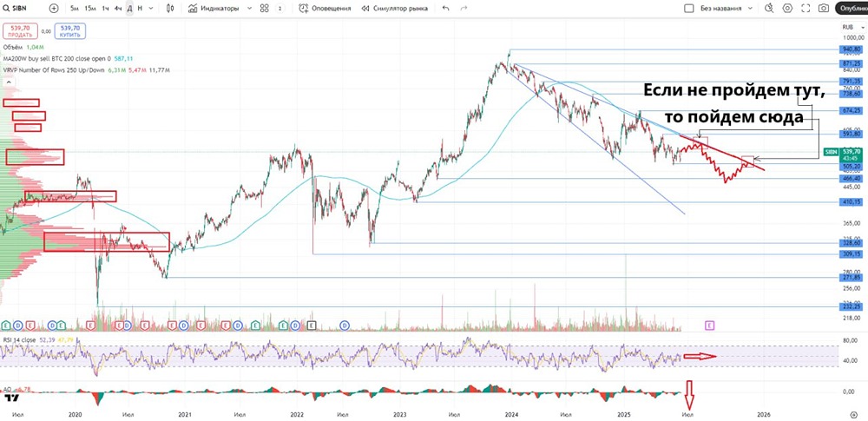The height and width of the screenshot is (421, 868).
Task: Undo the last chart action
Action: pyautogui.click(x=446, y=9)
